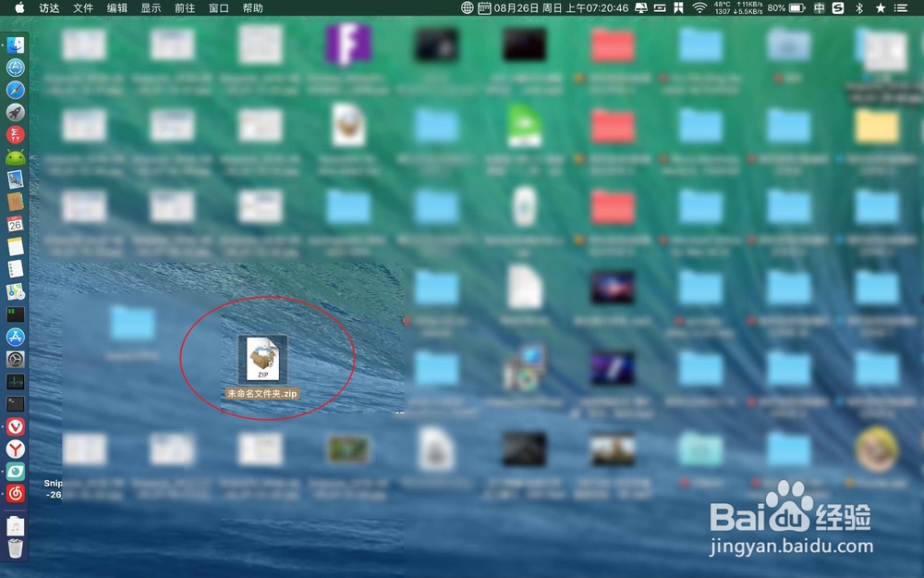Click the star toggle in the menu bar
The image size is (924, 578).
881,8
